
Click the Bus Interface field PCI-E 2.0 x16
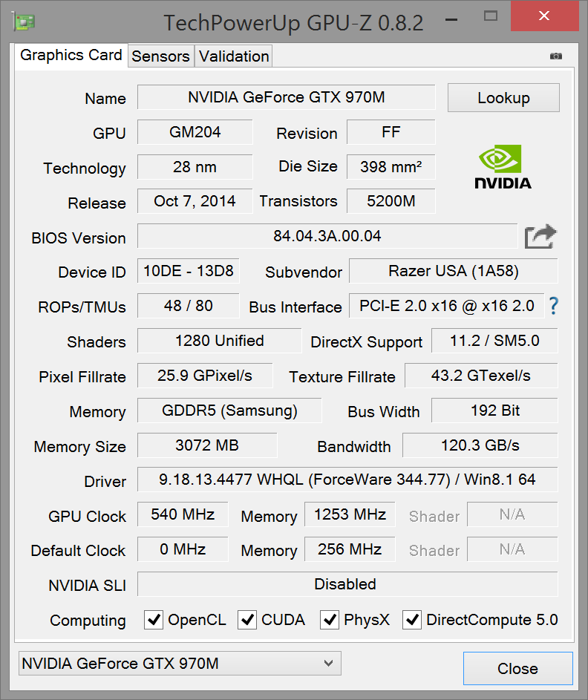(x=447, y=306)
